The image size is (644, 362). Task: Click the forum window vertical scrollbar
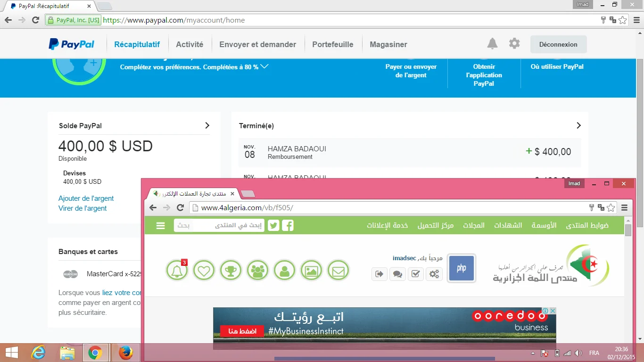click(628, 283)
